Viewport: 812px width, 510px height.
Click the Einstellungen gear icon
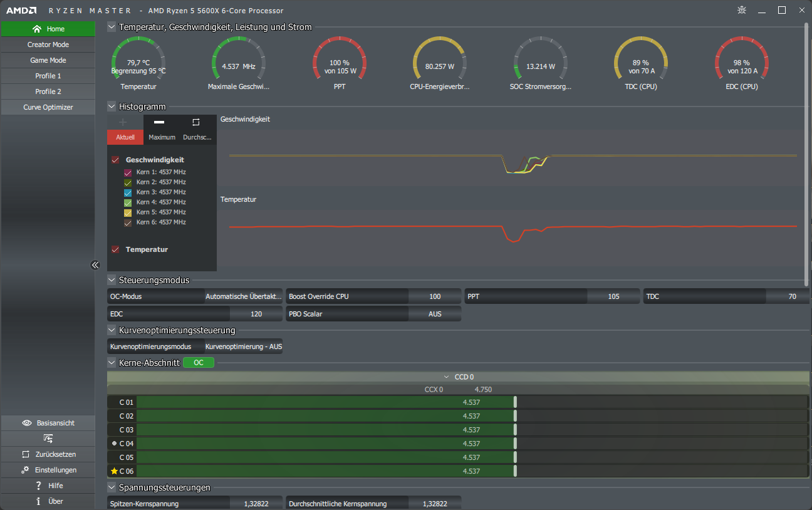click(25, 470)
